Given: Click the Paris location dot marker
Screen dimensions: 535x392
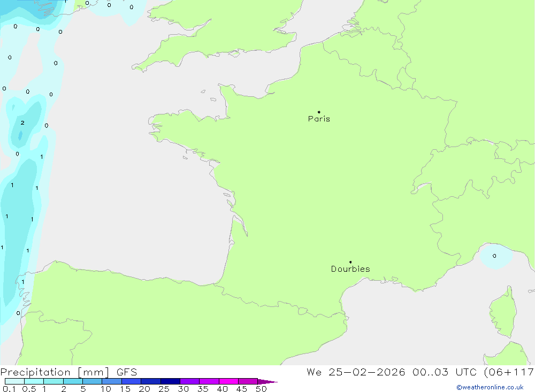Looking at the screenshot, I should (x=319, y=112).
